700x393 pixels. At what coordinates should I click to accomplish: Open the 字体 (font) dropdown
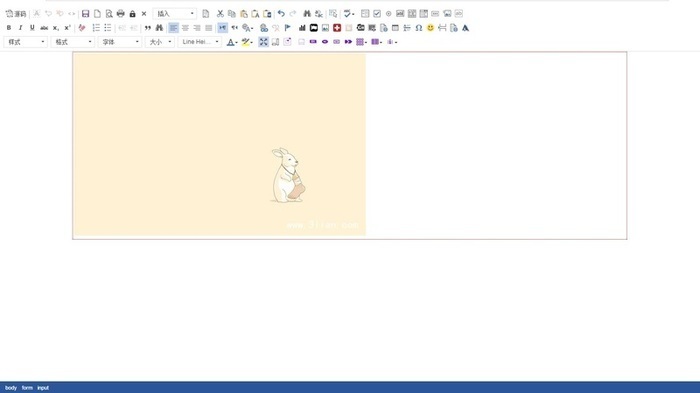(120, 42)
